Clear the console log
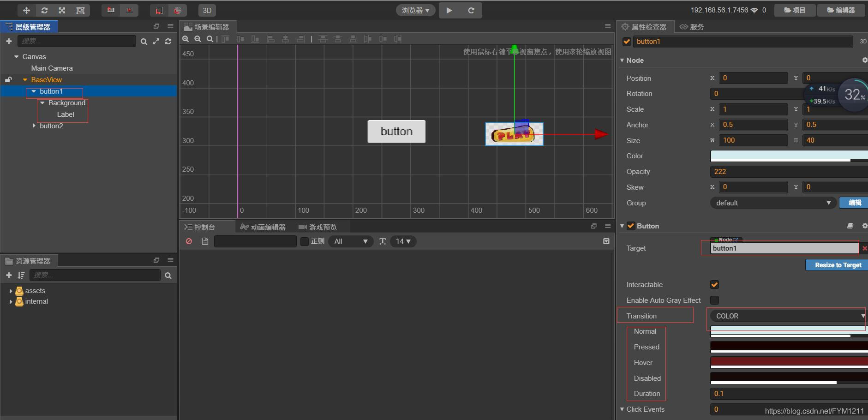This screenshot has height=420, width=868. (x=189, y=241)
